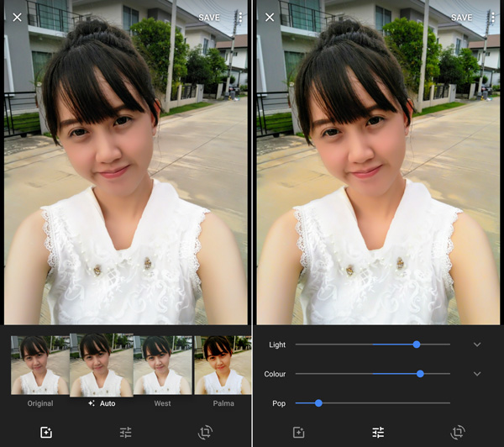Expand the Colour options chevron
The image size is (504, 447).
point(477,374)
